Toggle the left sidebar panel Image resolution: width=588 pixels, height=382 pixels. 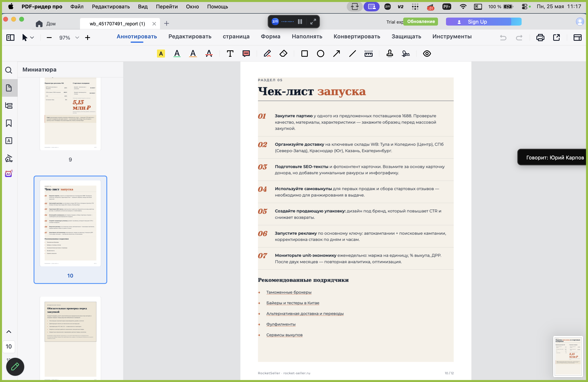point(10,38)
